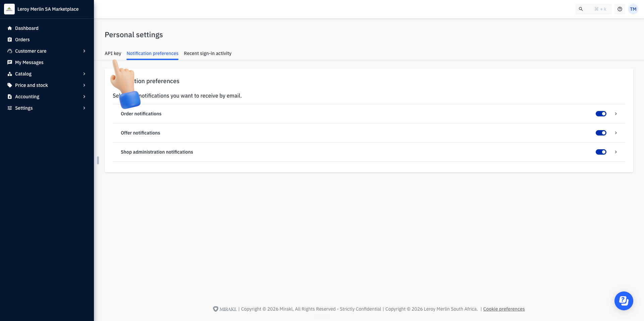
Task: Open Dashboard home icon
Action: [10, 28]
